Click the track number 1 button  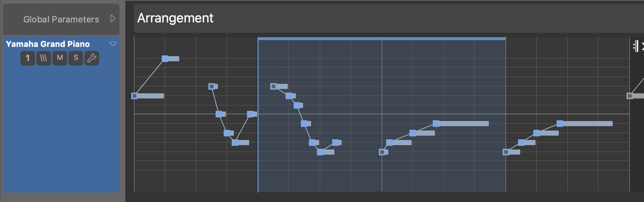click(x=28, y=58)
